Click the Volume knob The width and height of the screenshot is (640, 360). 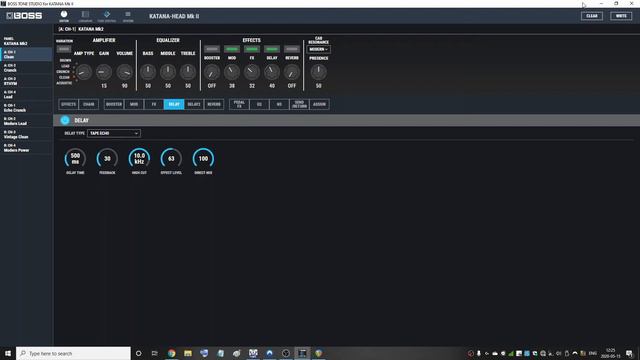[x=124, y=72]
